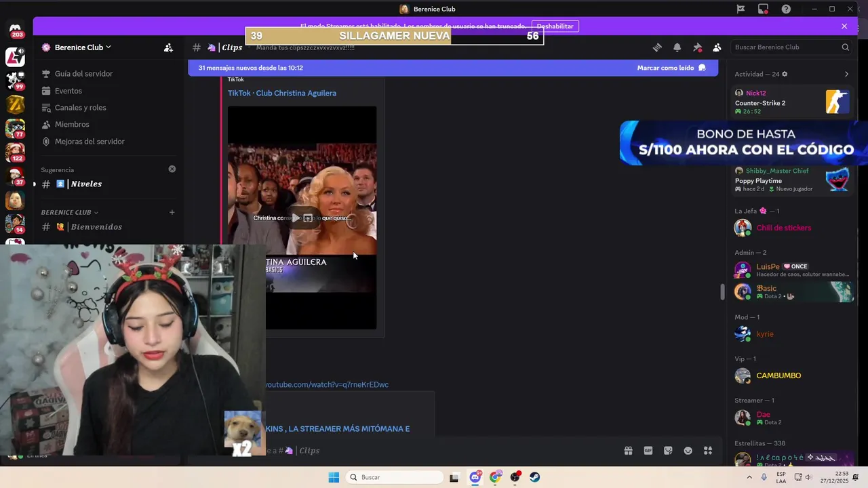Close the Streamer mode banner
The image size is (868, 488).
(x=844, y=26)
